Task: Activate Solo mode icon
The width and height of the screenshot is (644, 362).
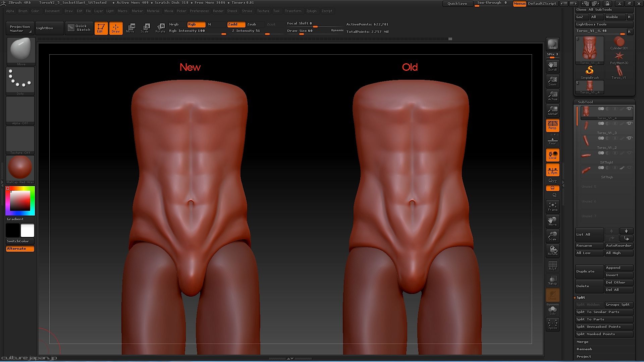Action: 552,310
